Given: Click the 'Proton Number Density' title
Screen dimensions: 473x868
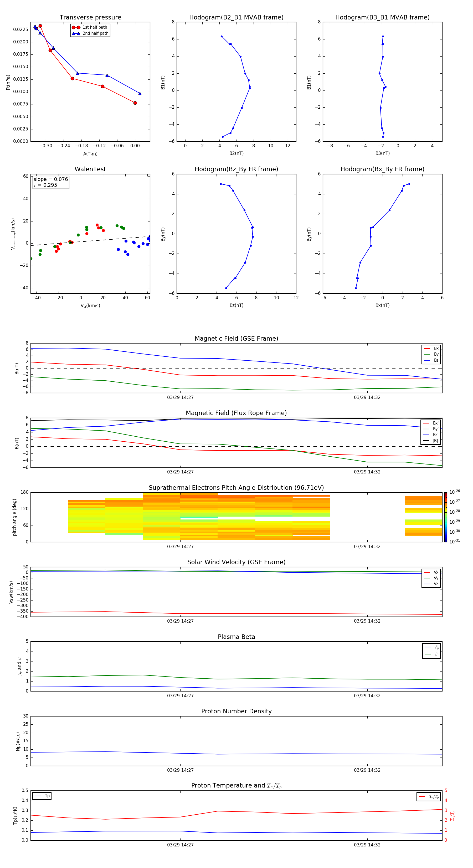Looking at the screenshot, I should coord(236,711).
